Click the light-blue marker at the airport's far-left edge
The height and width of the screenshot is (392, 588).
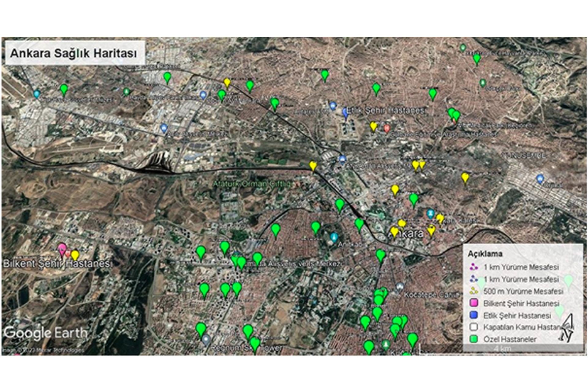click(37, 94)
